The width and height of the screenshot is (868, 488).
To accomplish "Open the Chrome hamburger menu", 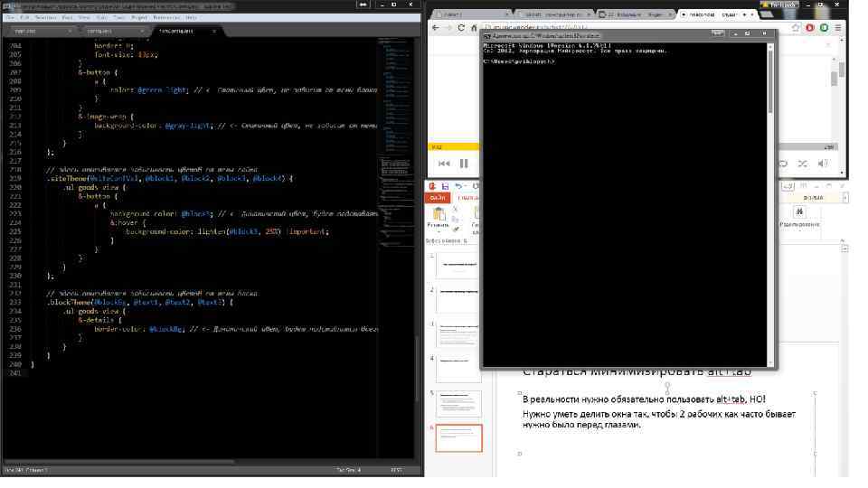I will coord(838,27).
